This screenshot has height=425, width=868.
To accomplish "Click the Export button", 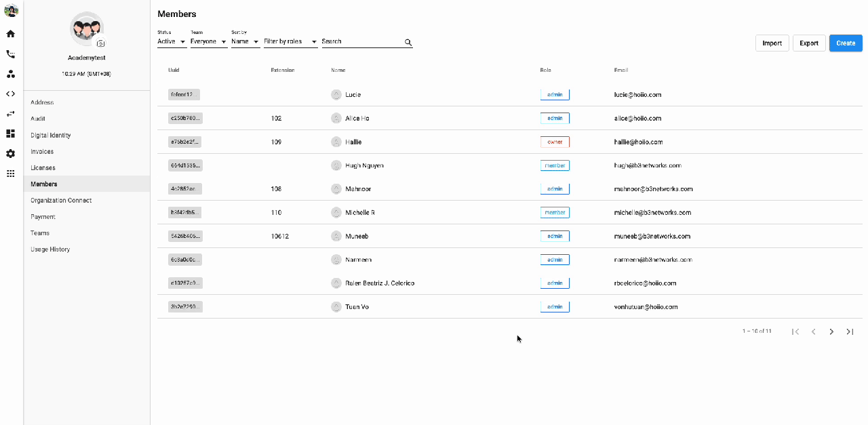I will coord(809,43).
